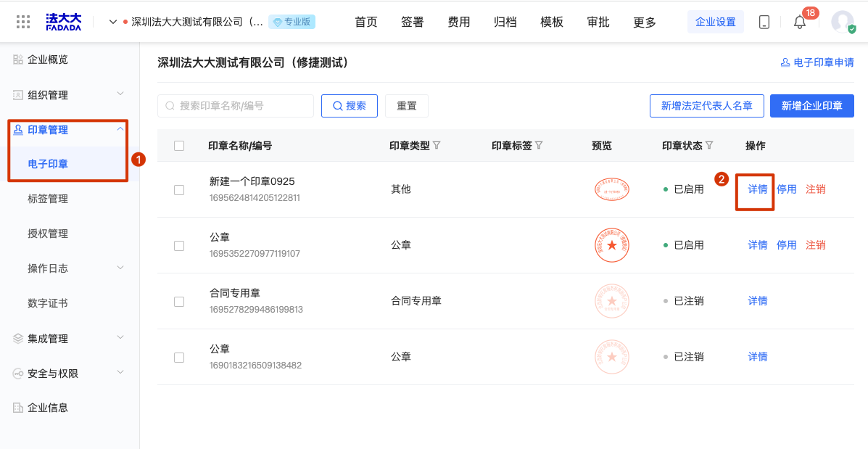Click the 安全与权限 key icon
This screenshot has width=868, height=449.
[18, 373]
